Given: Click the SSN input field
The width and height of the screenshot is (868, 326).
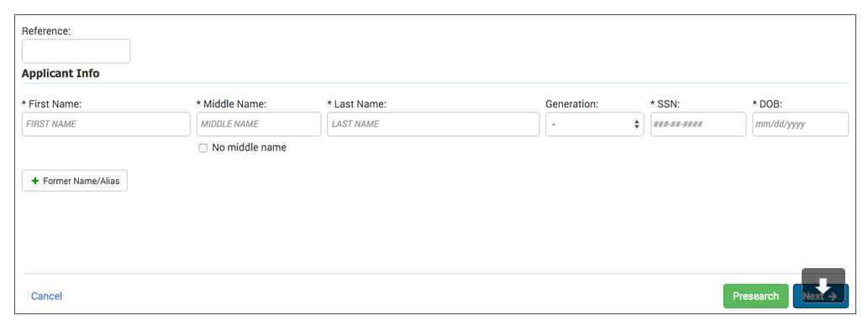Looking at the screenshot, I should point(698,124).
